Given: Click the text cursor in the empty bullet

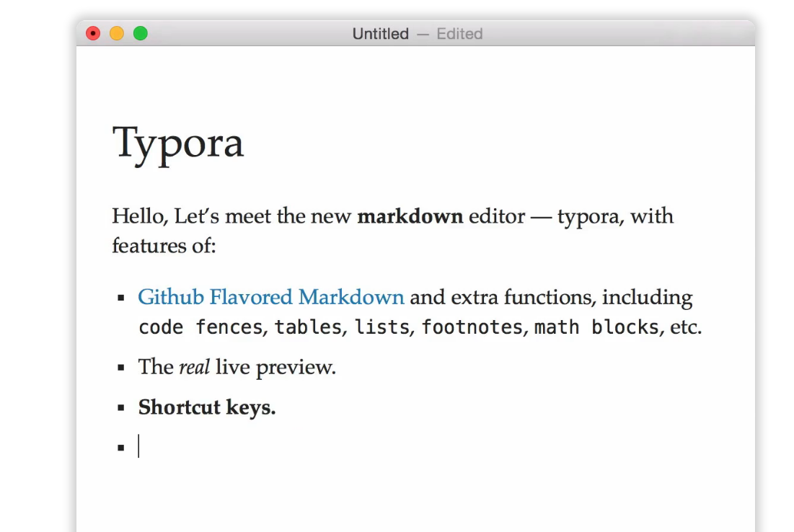Looking at the screenshot, I should click(x=138, y=445).
